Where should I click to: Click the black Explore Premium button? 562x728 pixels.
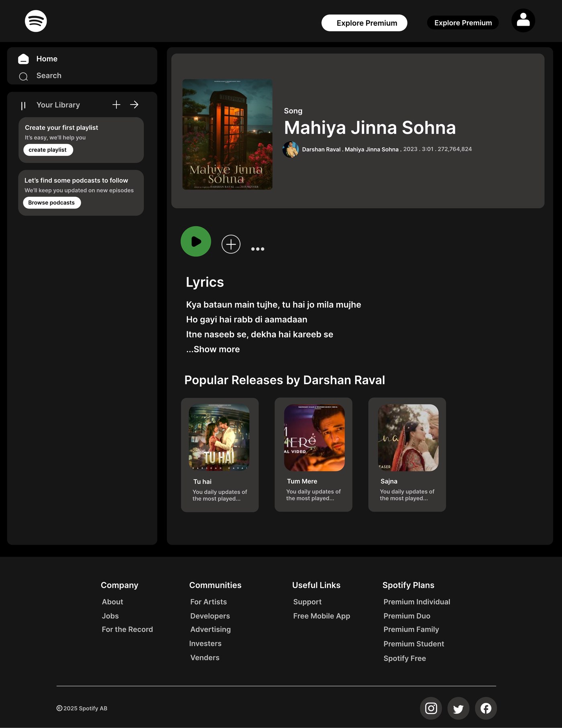point(463,23)
